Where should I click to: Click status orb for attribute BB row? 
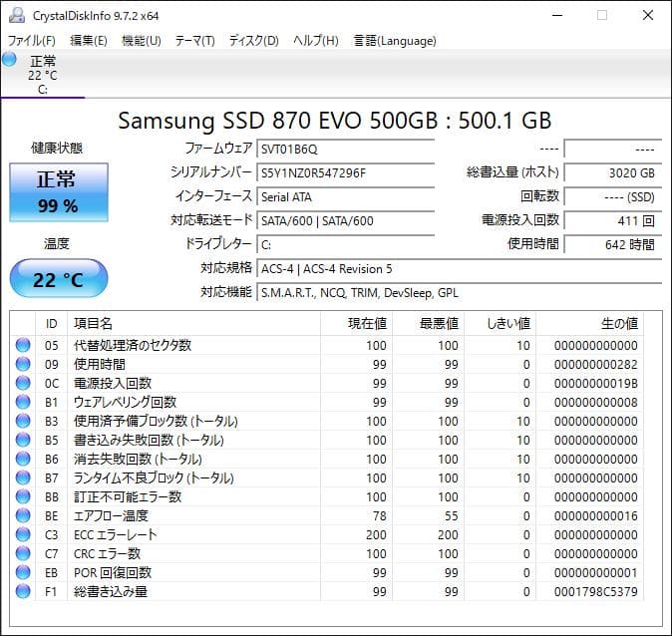[23, 496]
